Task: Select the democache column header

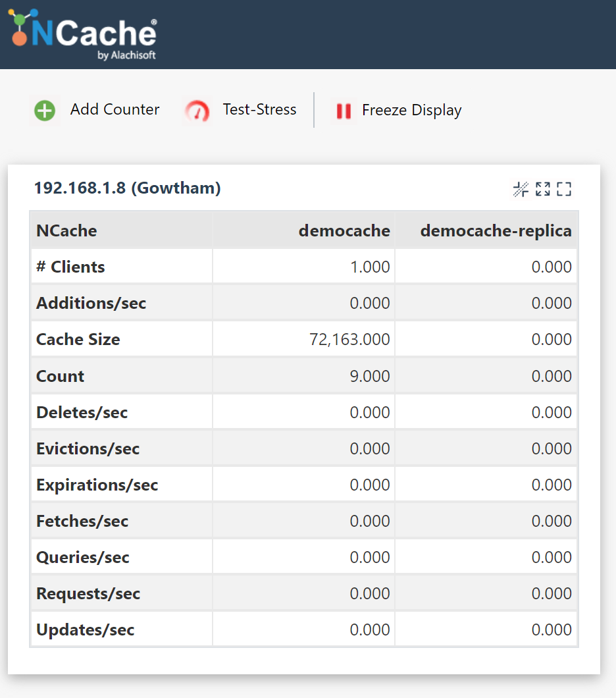Action: 344,230
